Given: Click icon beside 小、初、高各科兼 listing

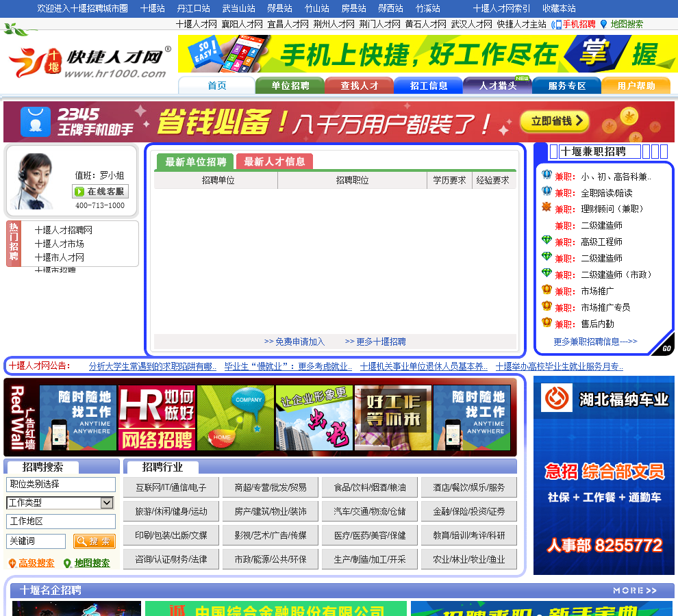Looking at the screenshot, I should (x=547, y=175).
